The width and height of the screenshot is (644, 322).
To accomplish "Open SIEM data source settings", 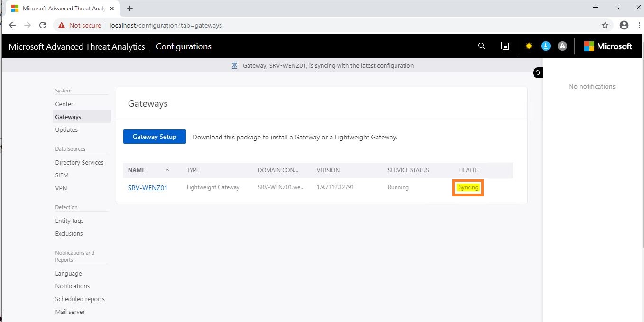I will pyautogui.click(x=62, y=175).
